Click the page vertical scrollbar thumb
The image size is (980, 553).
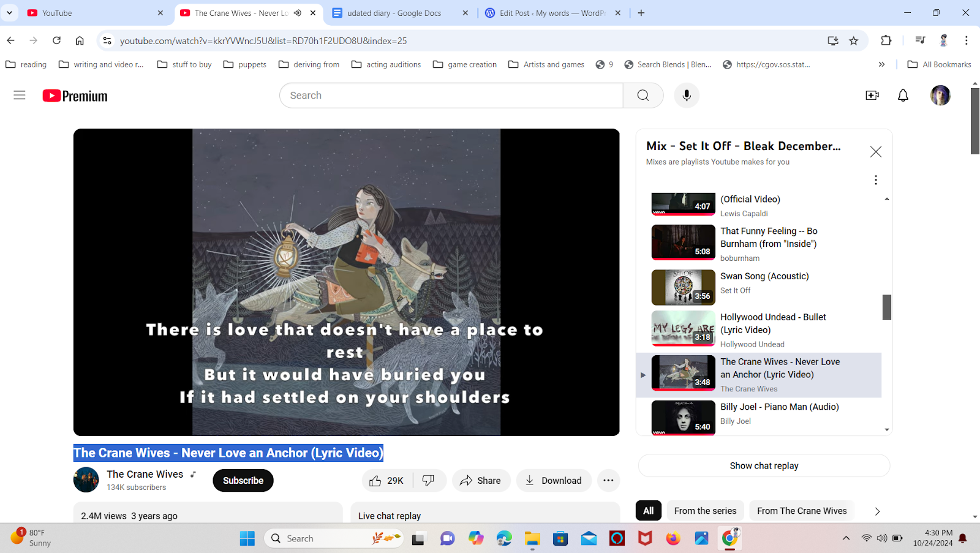tap(975, 121)
